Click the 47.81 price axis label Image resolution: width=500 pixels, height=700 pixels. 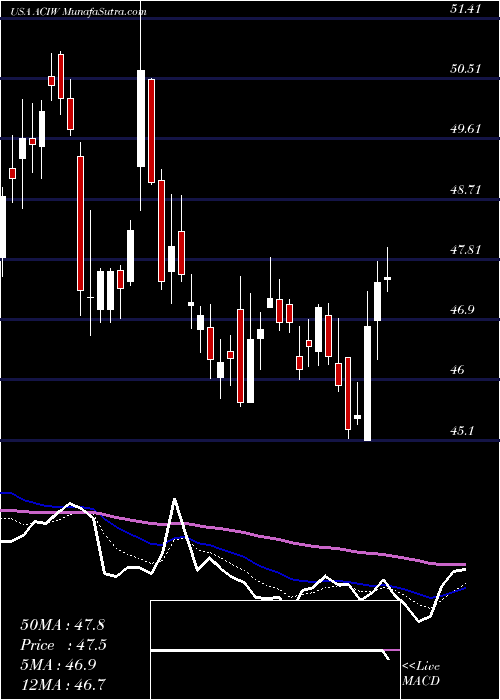pos(466,250)
